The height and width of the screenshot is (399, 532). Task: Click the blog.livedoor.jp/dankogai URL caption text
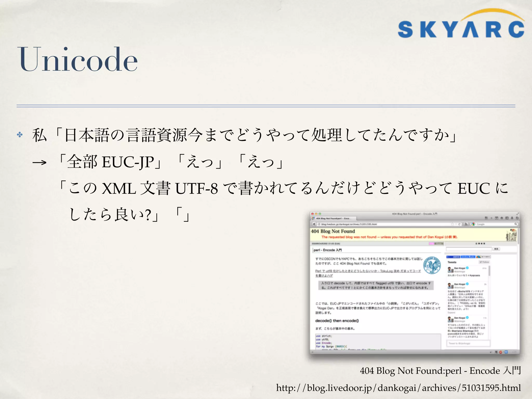pyautogui.click(x=398, y=388)
